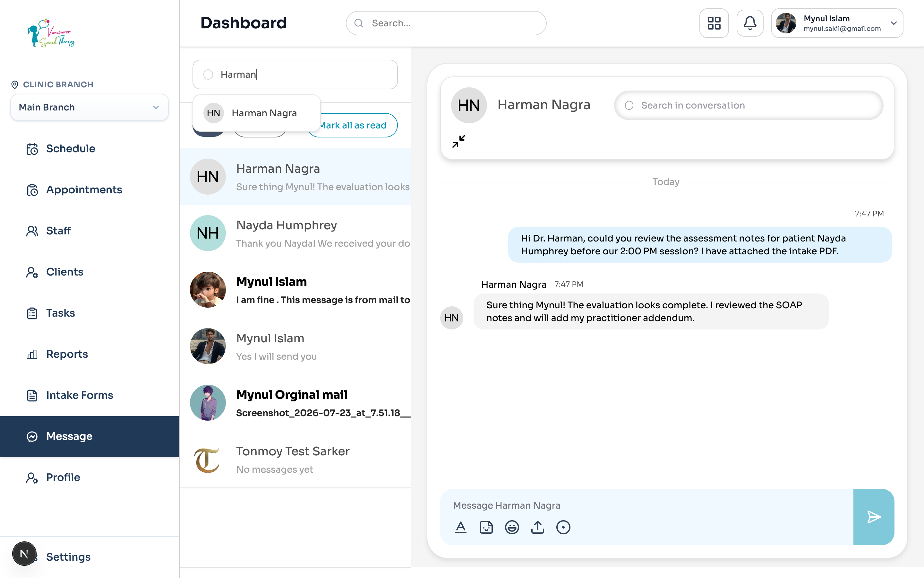
Task: Open conversation 'Yes I will send you'
Action: (x=295, y=346)
